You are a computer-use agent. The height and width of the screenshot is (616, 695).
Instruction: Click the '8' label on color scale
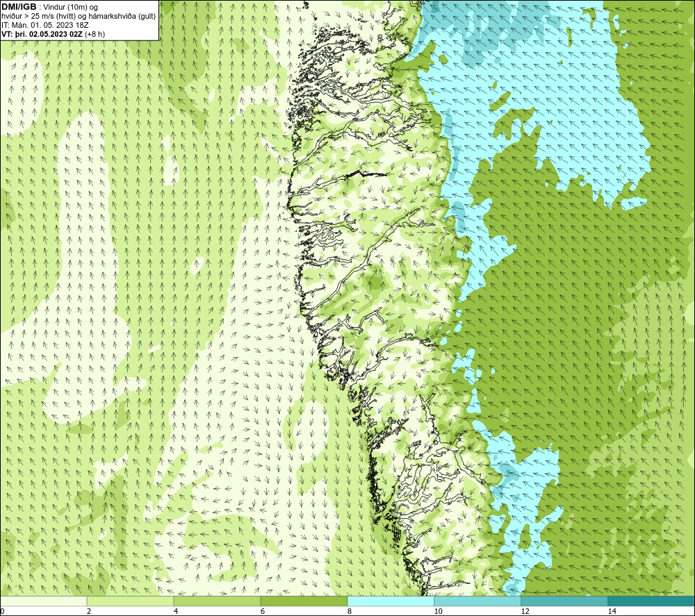(350, 611)
